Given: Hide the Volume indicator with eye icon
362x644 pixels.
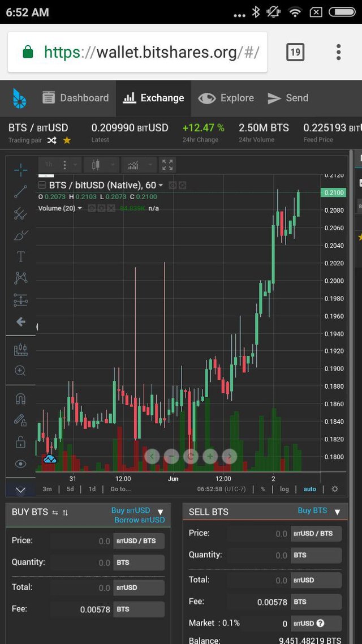Looking at the screenshot, I should coord(92,208).
